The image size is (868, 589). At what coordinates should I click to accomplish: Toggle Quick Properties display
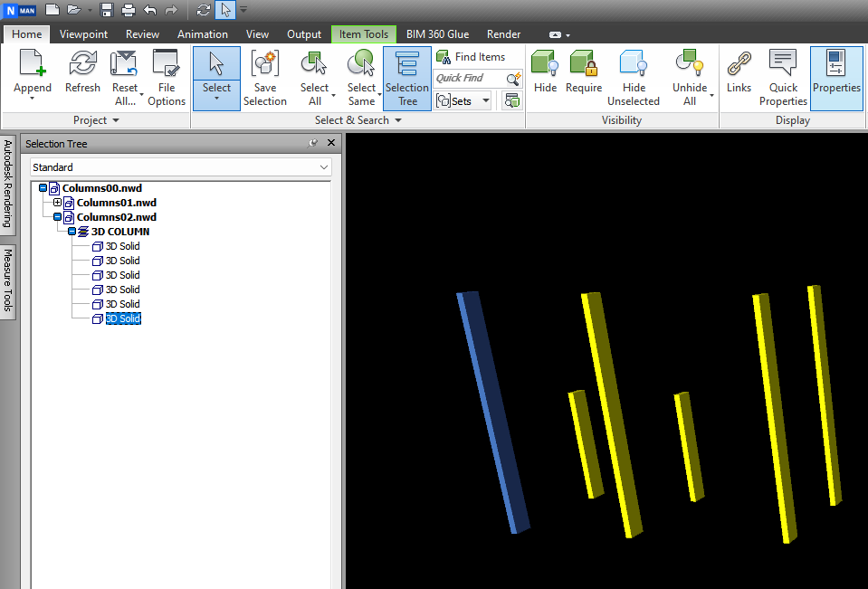[783, 78]
